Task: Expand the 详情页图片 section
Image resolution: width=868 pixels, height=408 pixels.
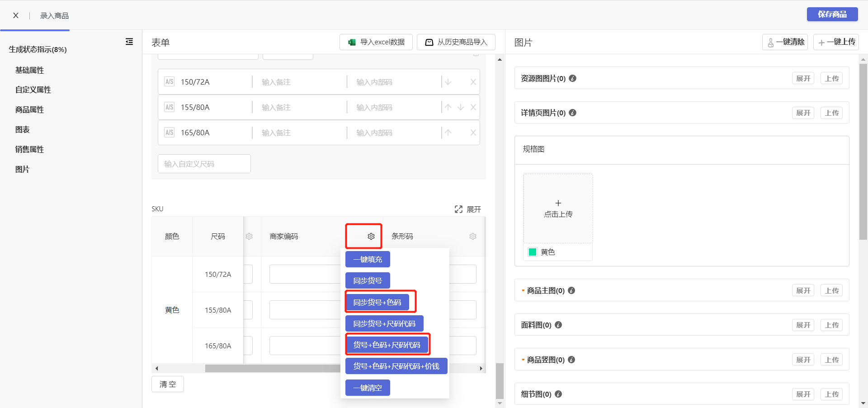Action: pyautogui.click(x=803, y=113)
